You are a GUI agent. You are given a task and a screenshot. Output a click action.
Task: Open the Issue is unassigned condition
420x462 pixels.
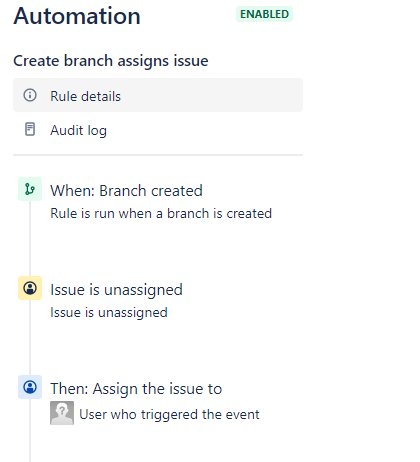(x=116, y=290)
